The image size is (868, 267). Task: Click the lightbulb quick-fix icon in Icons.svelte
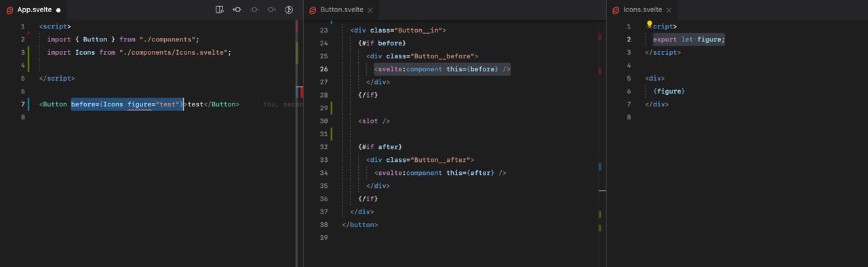click(649, 24)
